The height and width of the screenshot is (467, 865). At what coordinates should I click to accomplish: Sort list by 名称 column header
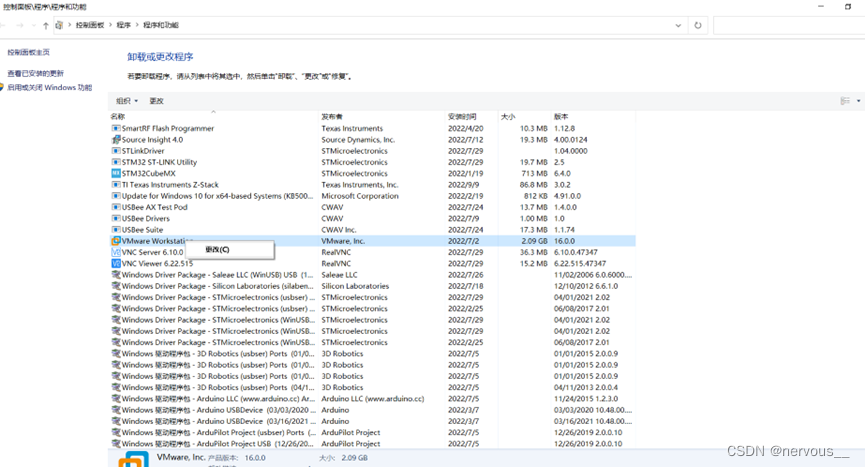tap(212, 116)
